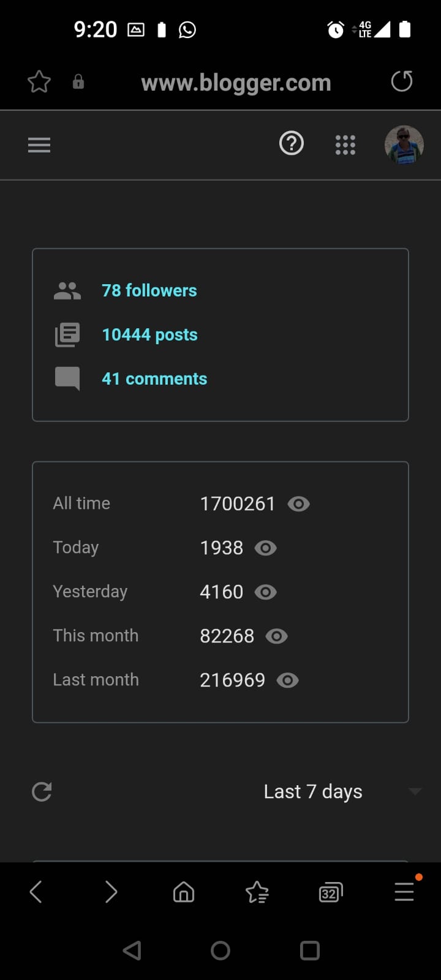Click eye icon beside Last month views

point(287,680)
